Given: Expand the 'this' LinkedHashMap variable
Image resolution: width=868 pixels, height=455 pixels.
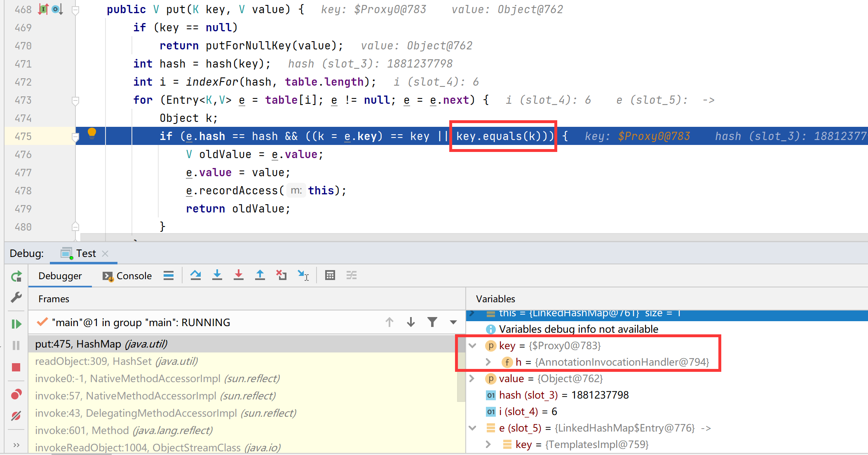Looking at the screenshot, I should click(x=472, y=313).
